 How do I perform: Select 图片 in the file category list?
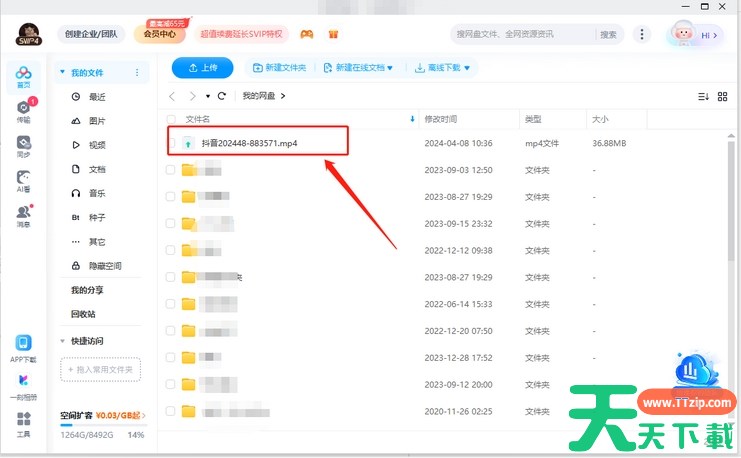click(x=97, y=121)
